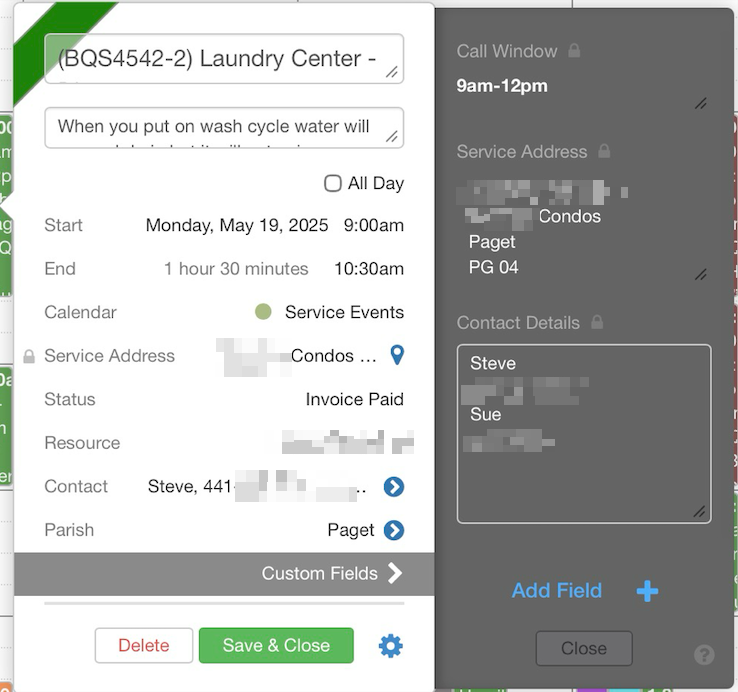Click the blue arrow next to Paget parish
Screen dimensions: 738x692
pos(394,530)
